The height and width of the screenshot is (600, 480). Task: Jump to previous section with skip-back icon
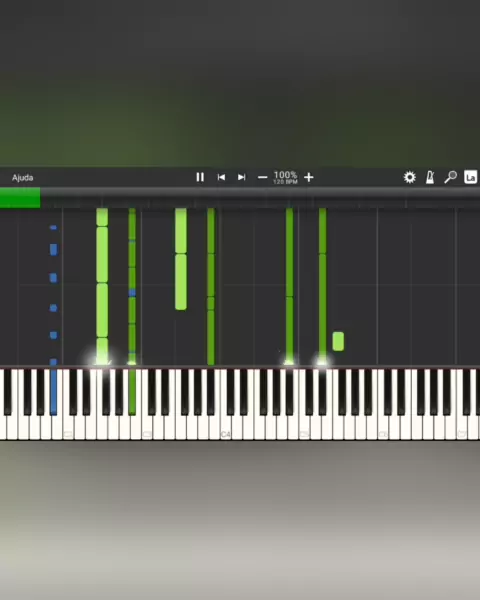point(221,177)
